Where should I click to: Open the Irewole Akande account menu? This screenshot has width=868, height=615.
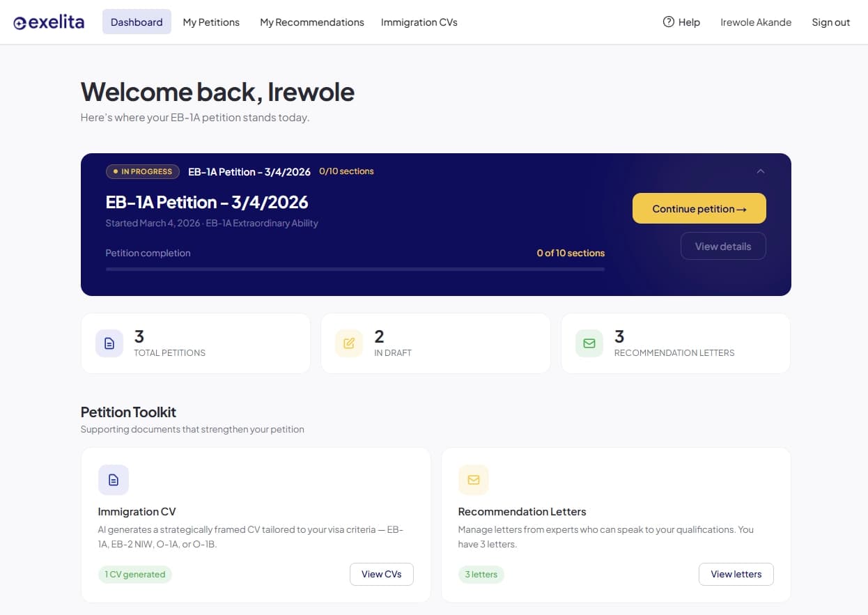click(x=756, y=22)
